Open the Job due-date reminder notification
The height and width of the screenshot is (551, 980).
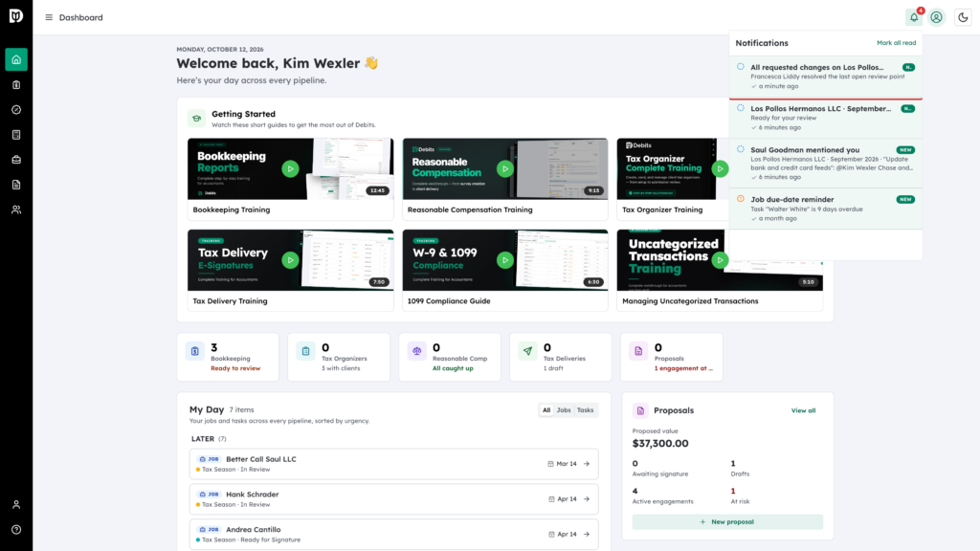pyautogui.click(x=826, y=209)
